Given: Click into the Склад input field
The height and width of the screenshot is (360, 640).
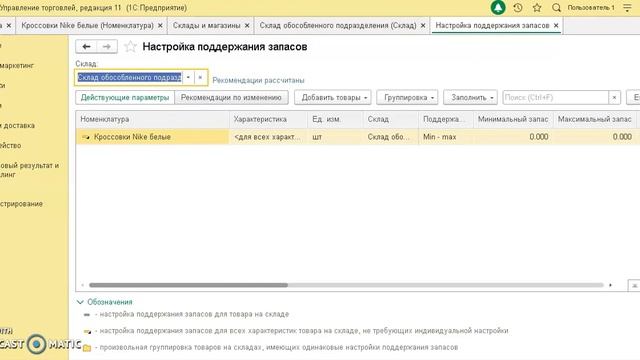Looking at the screenshot, I should [129, 77].
